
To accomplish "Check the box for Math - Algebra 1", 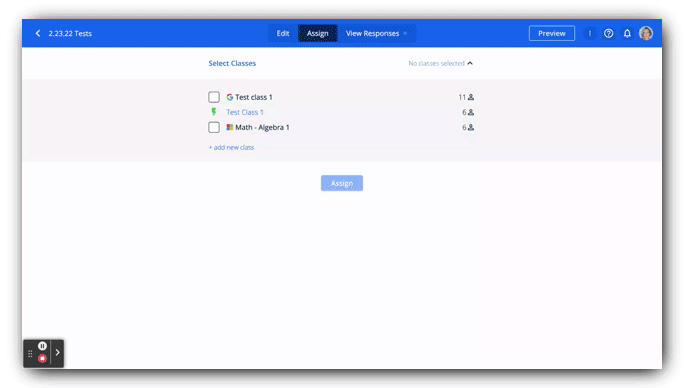I will click(x=214, y=127).
